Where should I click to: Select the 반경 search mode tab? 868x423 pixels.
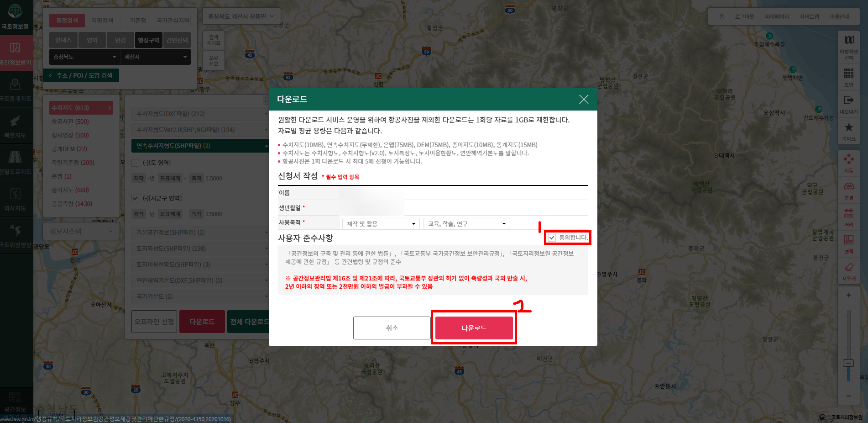pos(120,40)
